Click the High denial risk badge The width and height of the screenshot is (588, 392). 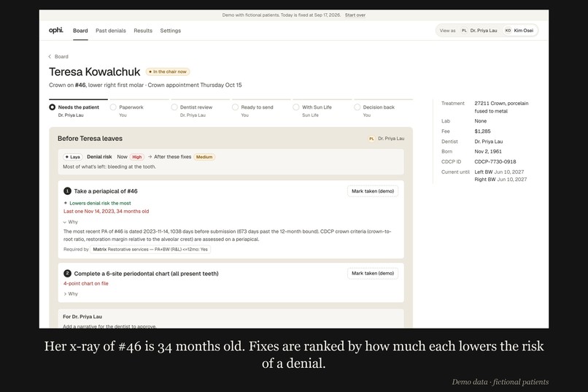[137, 157]
